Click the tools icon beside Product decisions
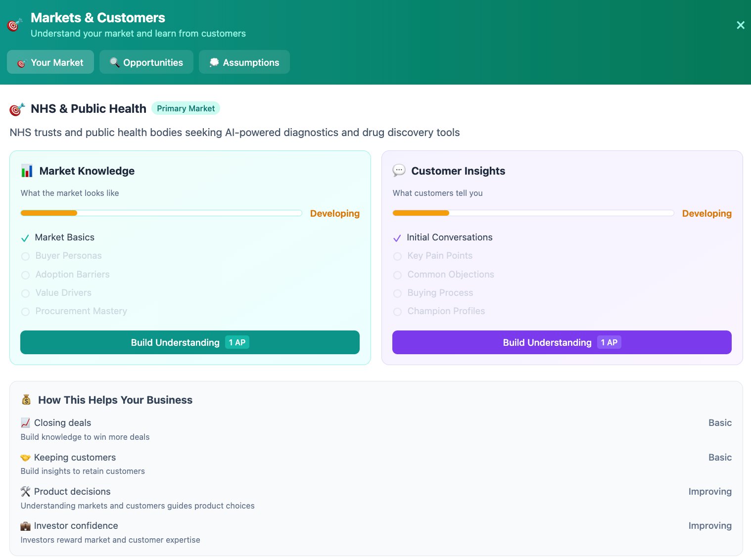Image resolution: width=751 pixels, height=560 pixels. (x=25, y=492)
